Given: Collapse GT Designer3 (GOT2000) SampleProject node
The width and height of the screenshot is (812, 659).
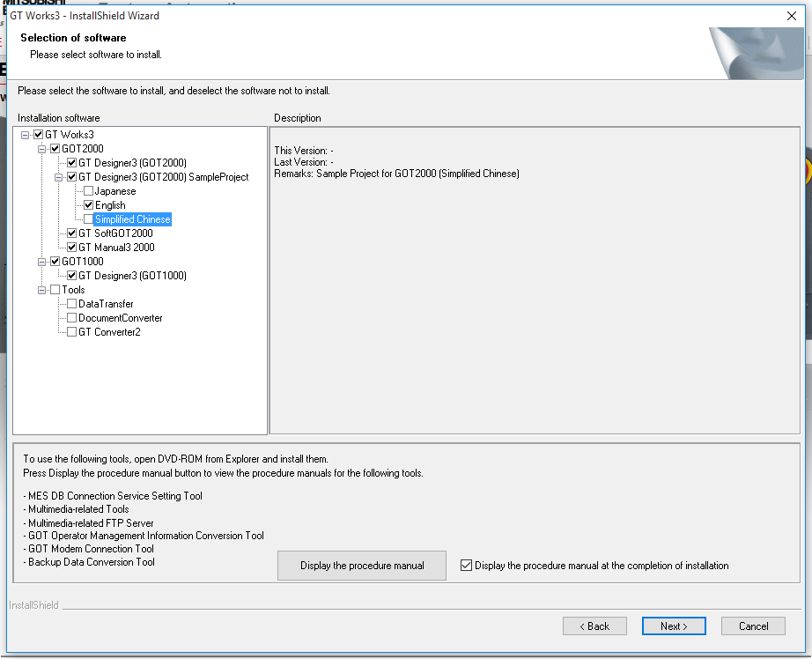Looking at the screenshot, I should click(x=58, y=177).
